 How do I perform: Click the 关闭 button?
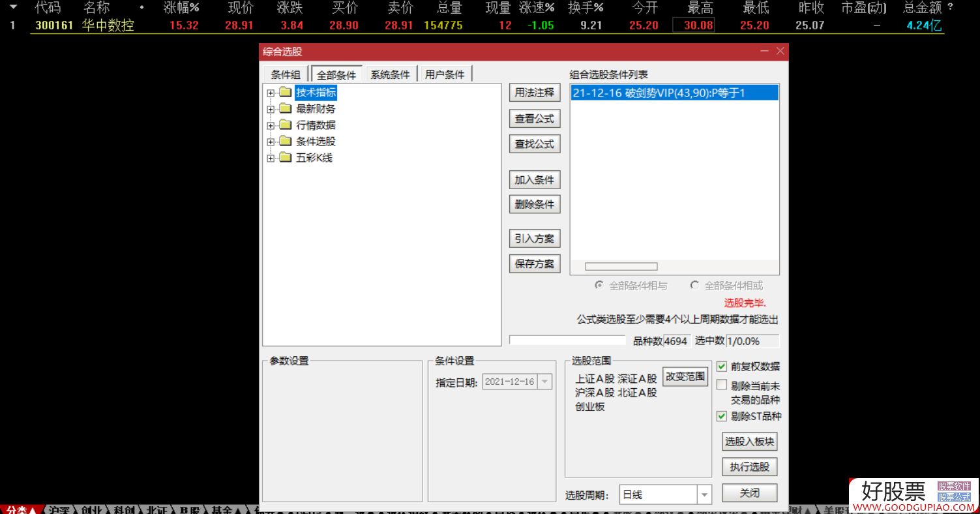coord(750,493)
